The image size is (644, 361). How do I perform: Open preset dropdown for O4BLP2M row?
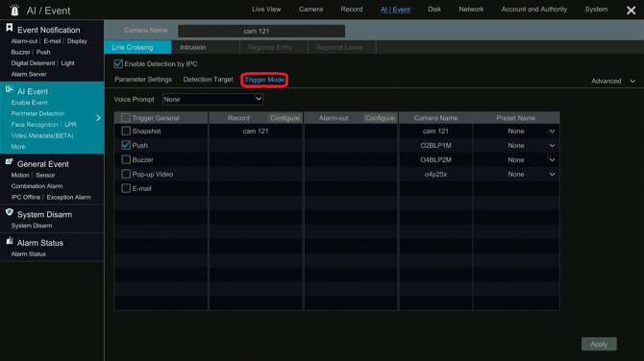click(x=552, y=160)
